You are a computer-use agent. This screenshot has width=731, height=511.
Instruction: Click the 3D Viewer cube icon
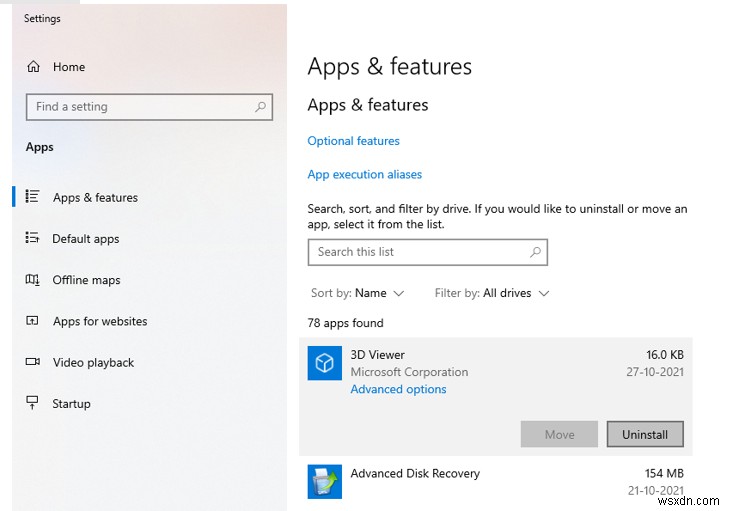point(324,364)
